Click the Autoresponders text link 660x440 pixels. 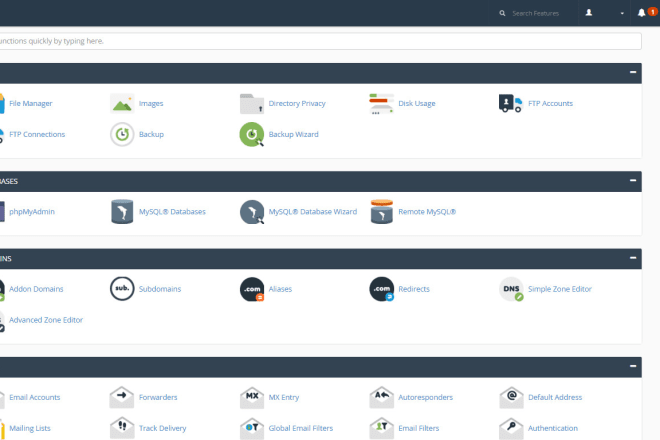coord(426,397)
